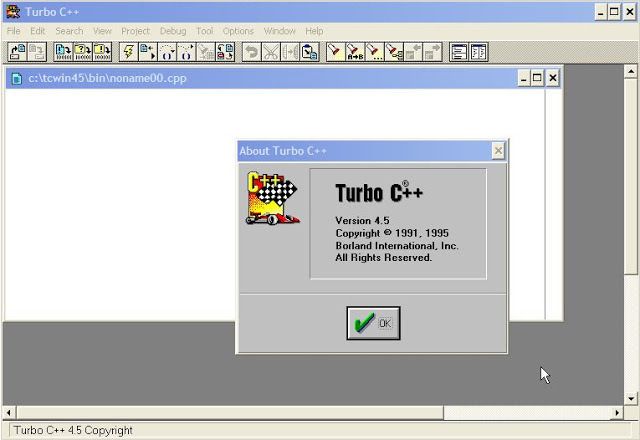Close the About Turbo C++ dialog
Viewport: 640px width, 440px height.
coord(498,151)
